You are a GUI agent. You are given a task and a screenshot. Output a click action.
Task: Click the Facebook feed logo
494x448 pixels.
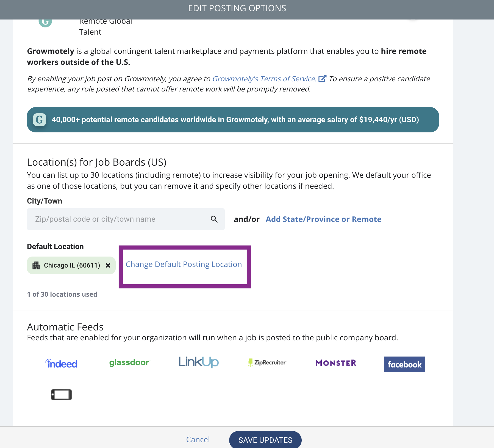[x=404, y=364]
